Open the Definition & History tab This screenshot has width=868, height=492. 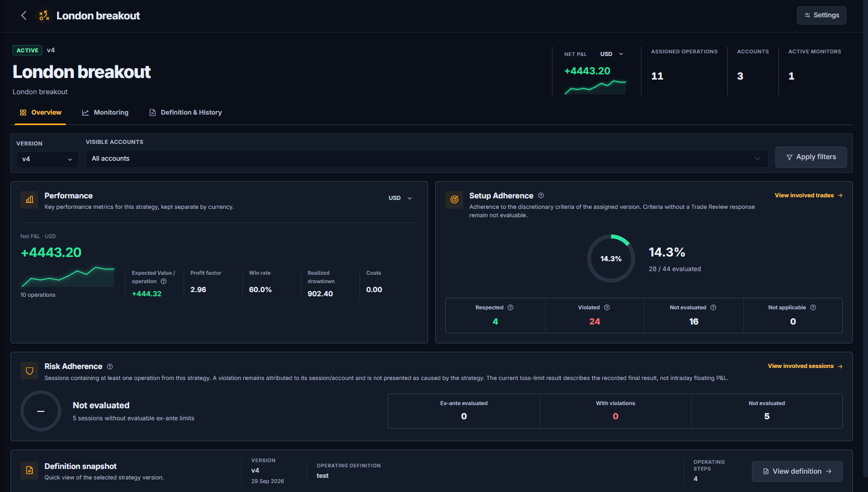[x=186, y=113]
